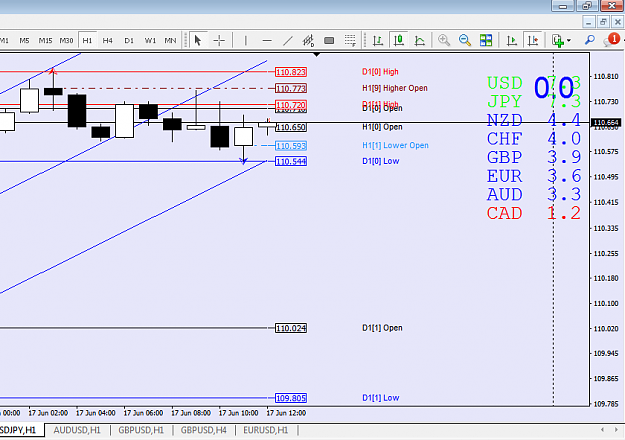Switch to H4 timeframe
625x440 pixels.
coord(108,40)
